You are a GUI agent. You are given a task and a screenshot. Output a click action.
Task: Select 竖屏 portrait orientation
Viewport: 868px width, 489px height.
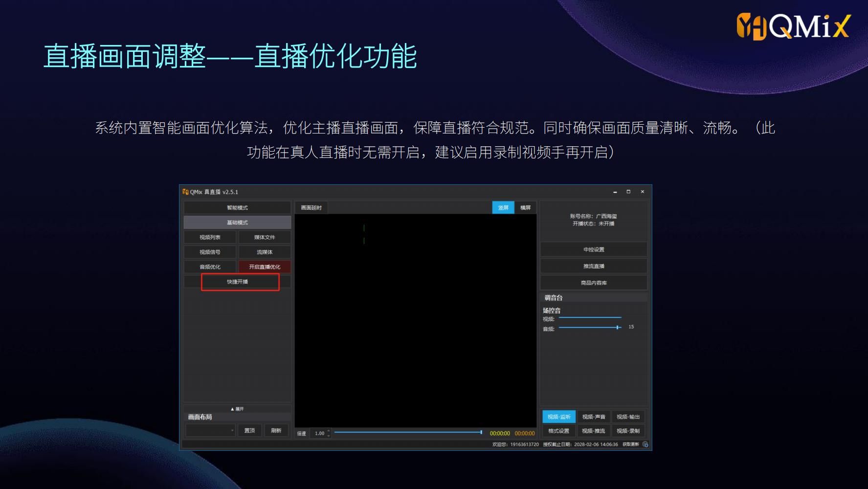coord(503,208)
